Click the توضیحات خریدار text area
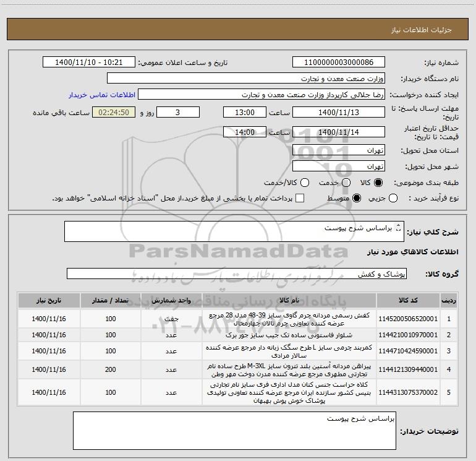476x461 pixels. tap(234, 431)
